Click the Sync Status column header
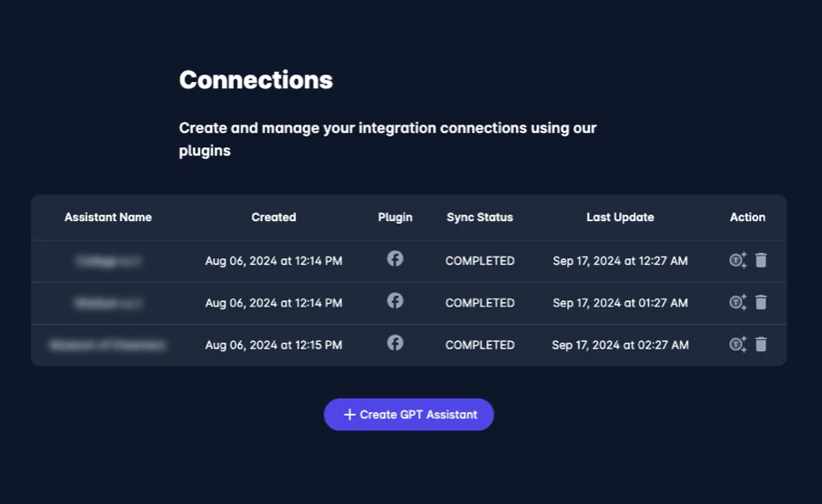 click(480, 217)
